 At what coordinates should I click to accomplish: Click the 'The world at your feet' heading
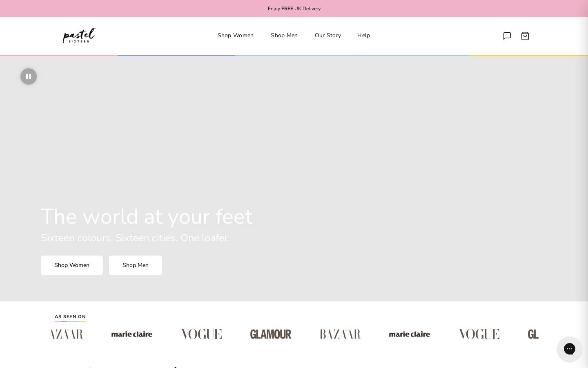click(147, 216)
